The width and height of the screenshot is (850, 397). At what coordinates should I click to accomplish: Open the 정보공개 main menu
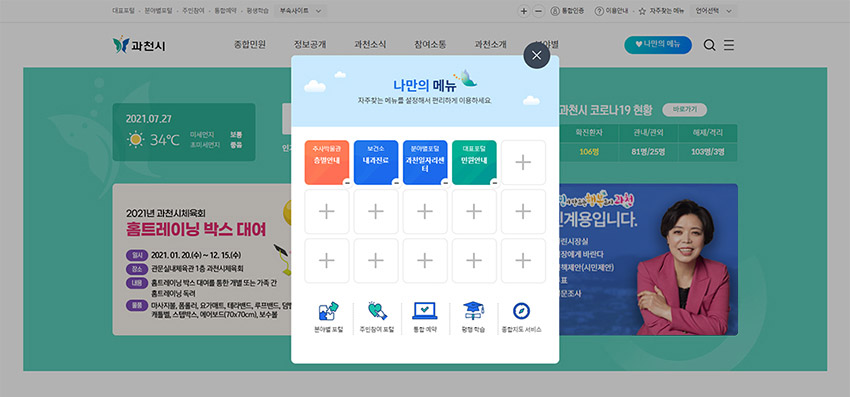pyautogui.click(x=310, y=45)
